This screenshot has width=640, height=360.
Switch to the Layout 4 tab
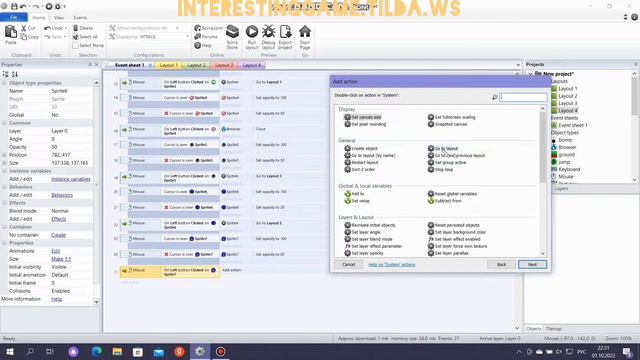tap(252, 65)
